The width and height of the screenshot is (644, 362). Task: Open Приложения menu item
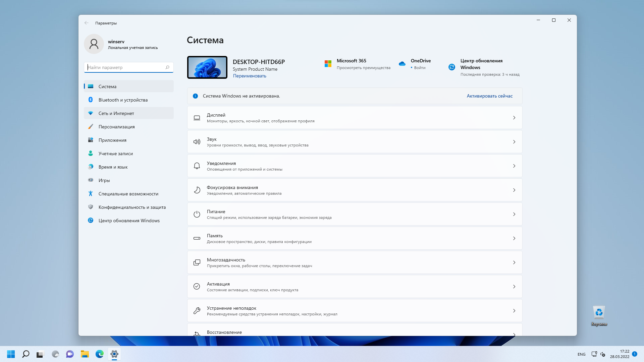[113, 140]
